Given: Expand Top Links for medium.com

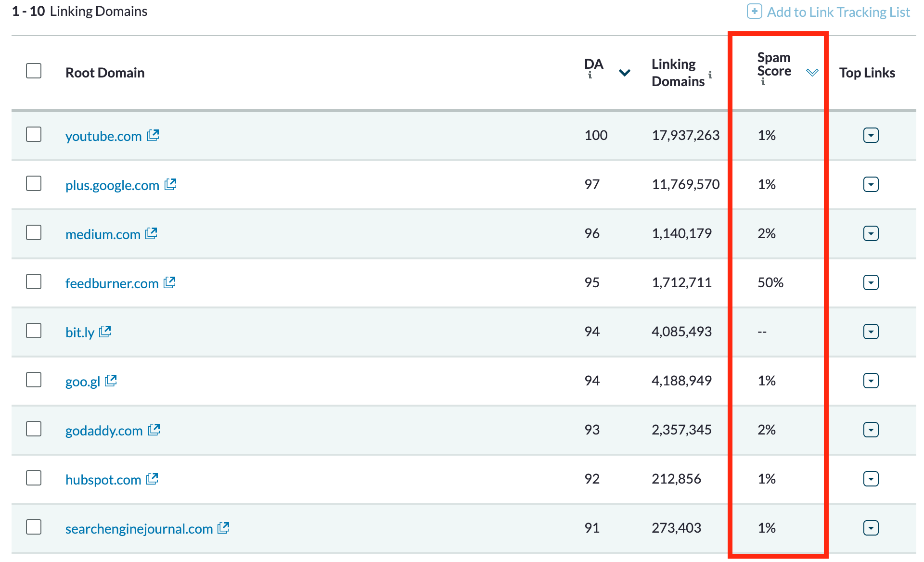Looking at the screenshot, I should (871, 233).
